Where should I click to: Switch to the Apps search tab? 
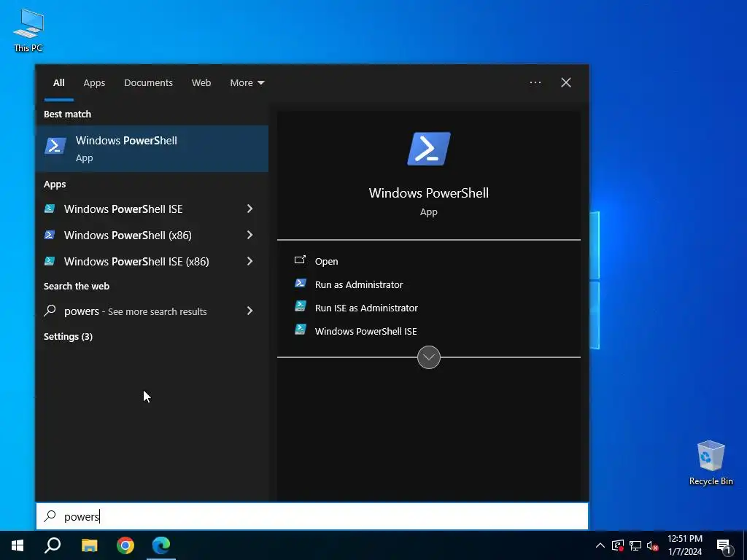[94, 83]
